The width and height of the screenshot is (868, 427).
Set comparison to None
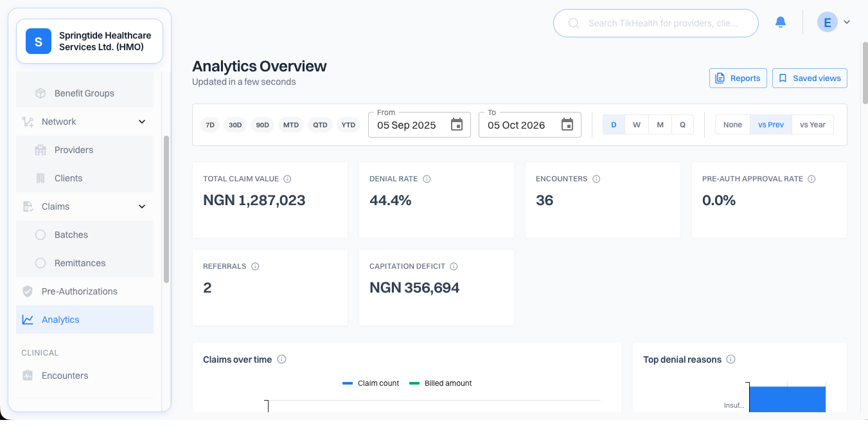tap(732, 125)
